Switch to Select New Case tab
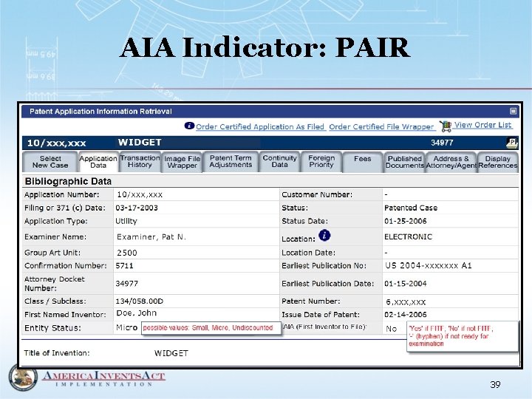Viewport: 532px width, 399px height. (50, 162)
